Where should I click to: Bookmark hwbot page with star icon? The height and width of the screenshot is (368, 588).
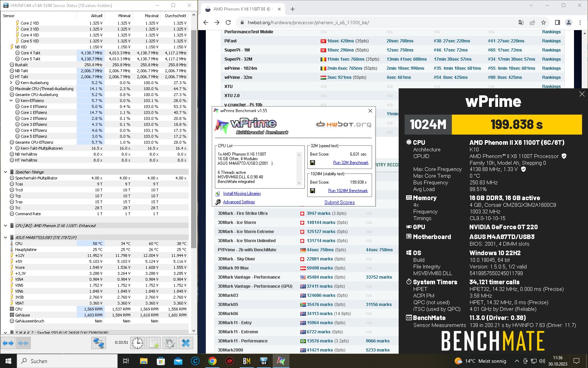[x=544, y=22]
